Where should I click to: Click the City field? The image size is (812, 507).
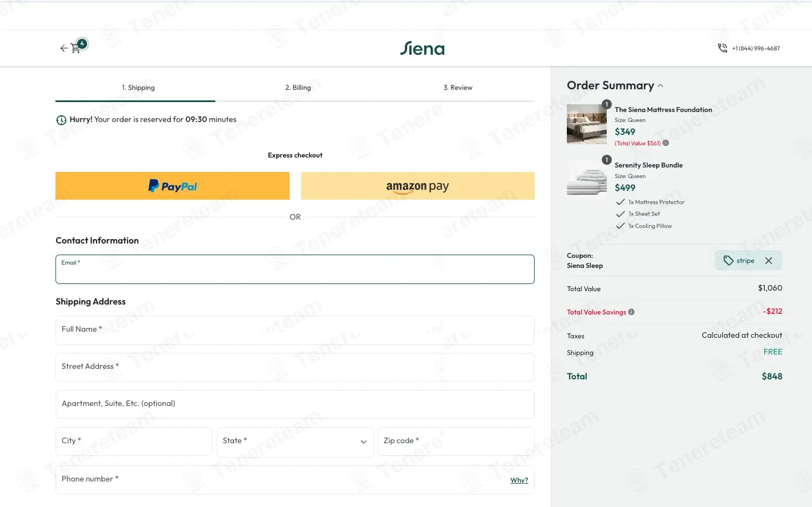pos(134,442)
